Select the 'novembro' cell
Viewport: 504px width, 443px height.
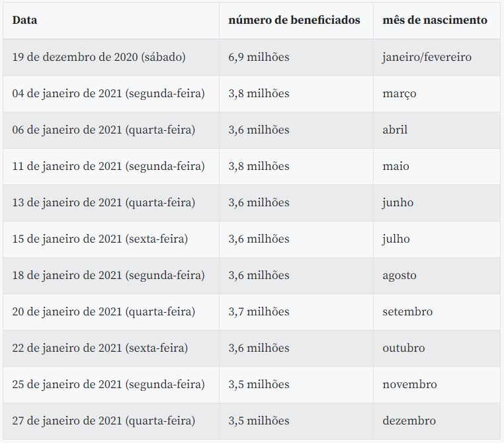coord(409,384)
